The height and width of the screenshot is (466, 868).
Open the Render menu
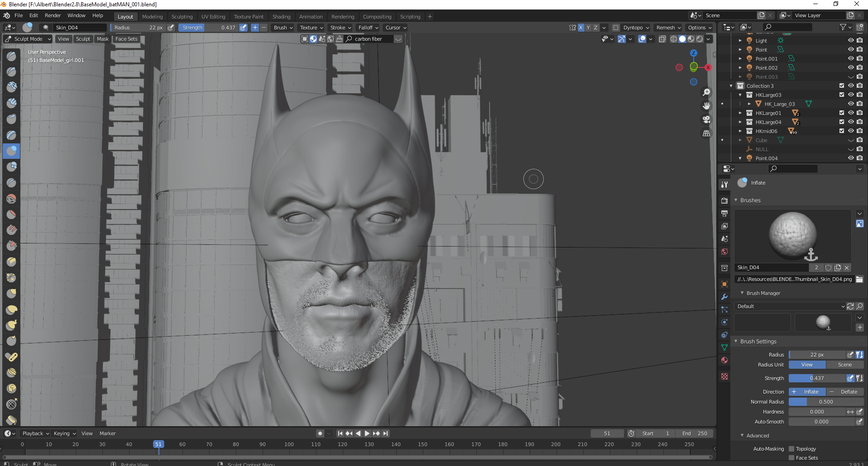pyautogui.click(x=53, y=15)
